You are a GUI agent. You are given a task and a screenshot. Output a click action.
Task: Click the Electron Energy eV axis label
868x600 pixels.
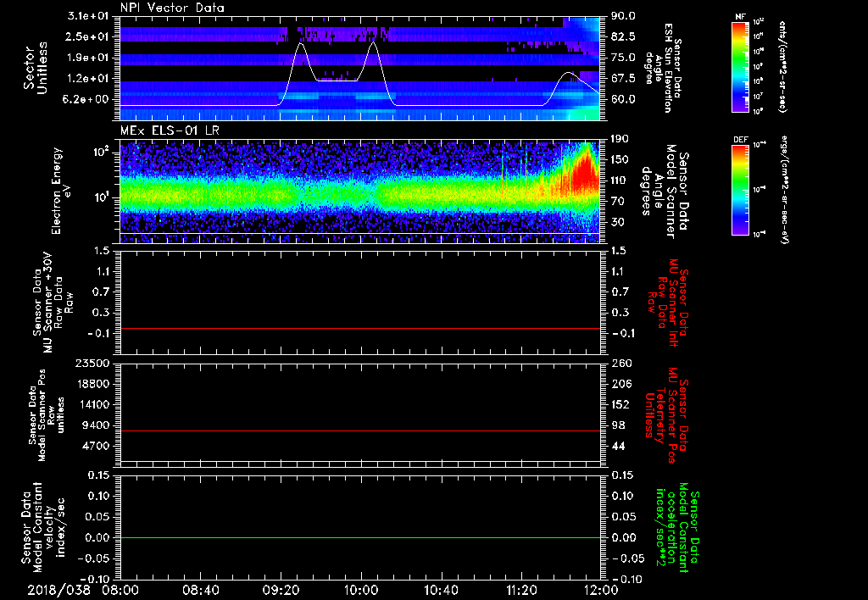(57, 191)
